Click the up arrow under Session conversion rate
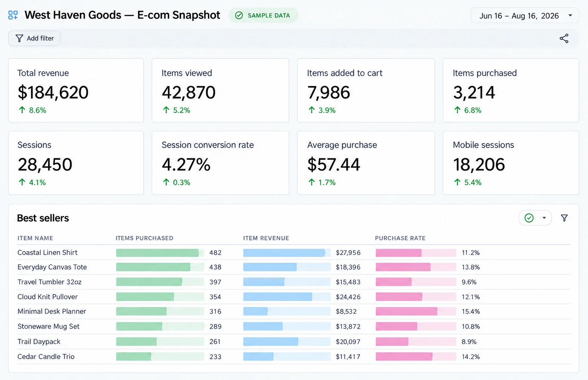Viewport: 588px width, 380px height. pyautogui.click(x=166, y=182)
